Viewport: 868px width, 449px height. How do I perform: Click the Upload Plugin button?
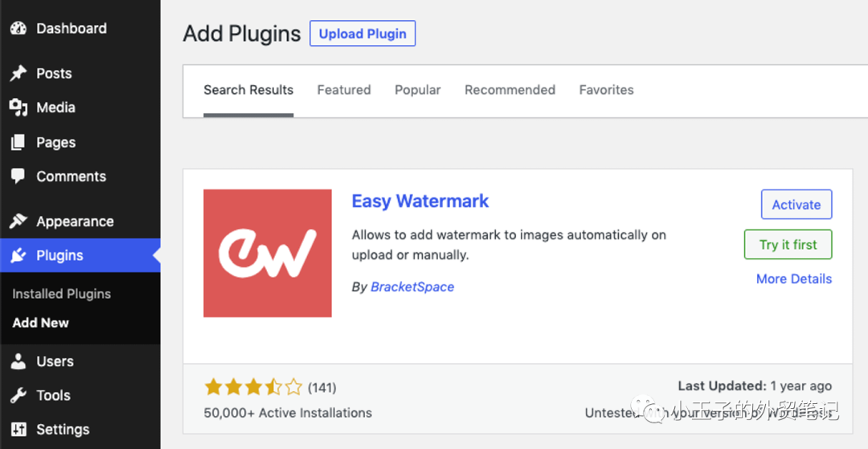362,34
